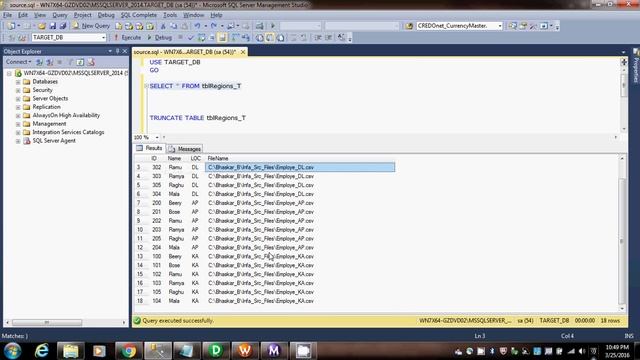
Task: Open File Explorer from taskbar
Action: pos(71,351)
